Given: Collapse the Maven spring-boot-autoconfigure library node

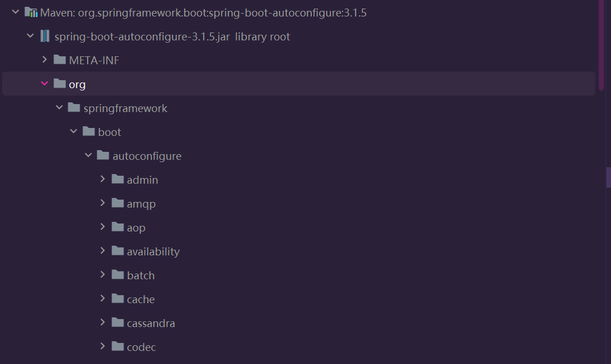Looking at the screenshot, I should click(15, 12).
